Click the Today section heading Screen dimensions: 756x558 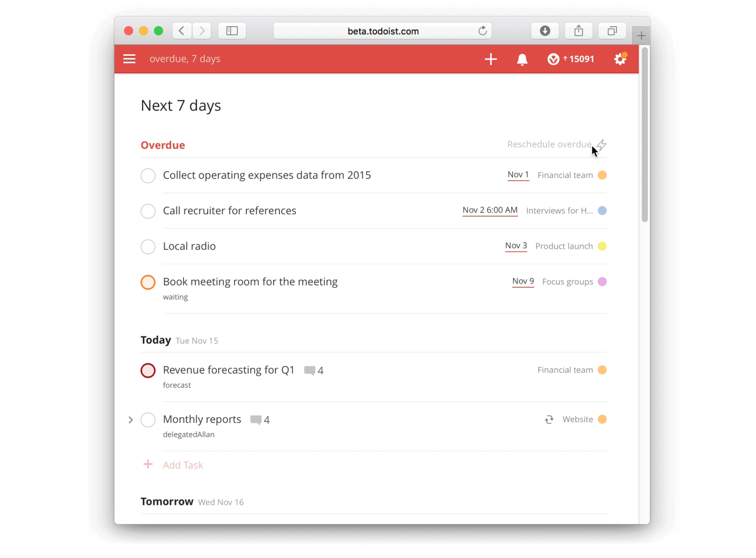156,340
